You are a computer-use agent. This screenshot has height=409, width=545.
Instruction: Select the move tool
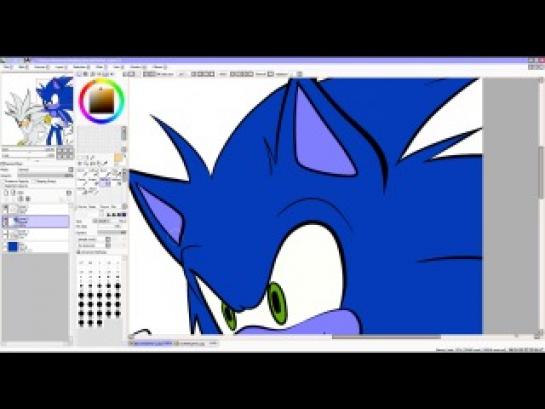(x=80, y=163)
